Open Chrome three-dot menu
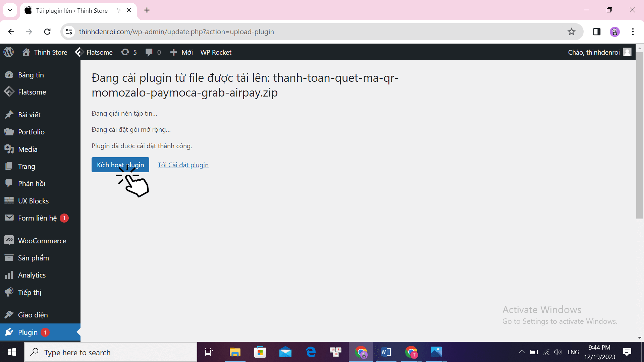The image size is (644, 362). pyautogui.click(x=633, y=32)
